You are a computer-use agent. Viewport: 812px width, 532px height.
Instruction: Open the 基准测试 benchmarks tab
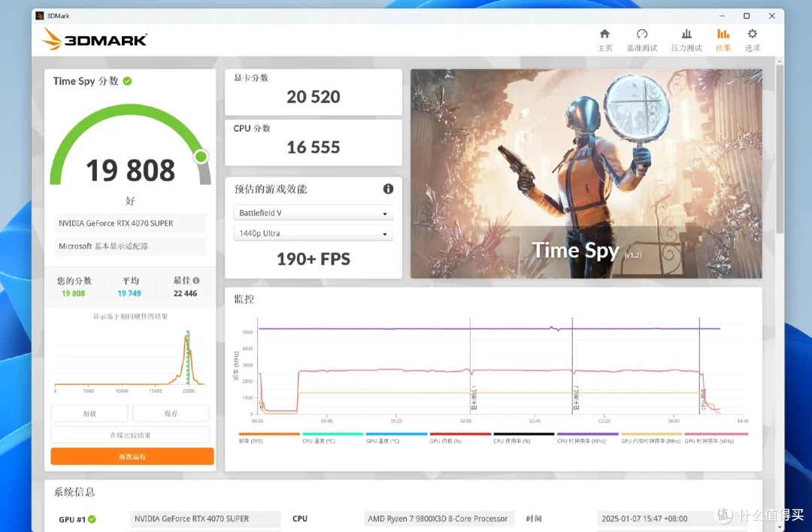click(x=641, y=41)
